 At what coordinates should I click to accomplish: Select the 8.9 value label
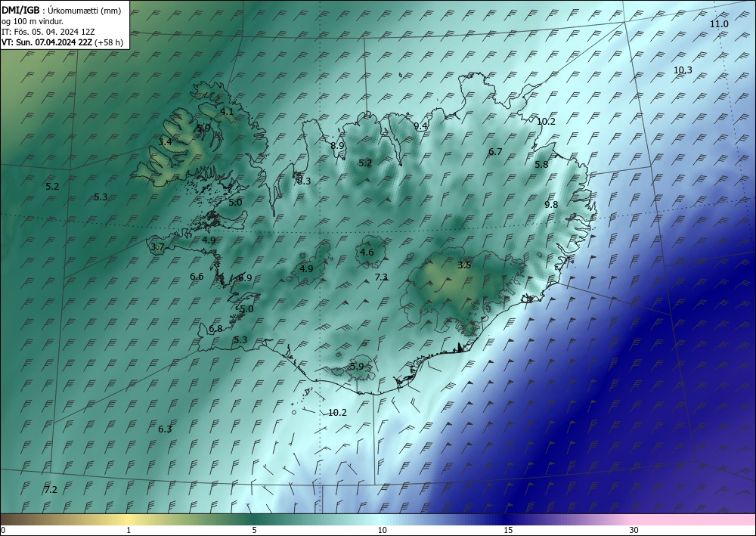[337, 146]
